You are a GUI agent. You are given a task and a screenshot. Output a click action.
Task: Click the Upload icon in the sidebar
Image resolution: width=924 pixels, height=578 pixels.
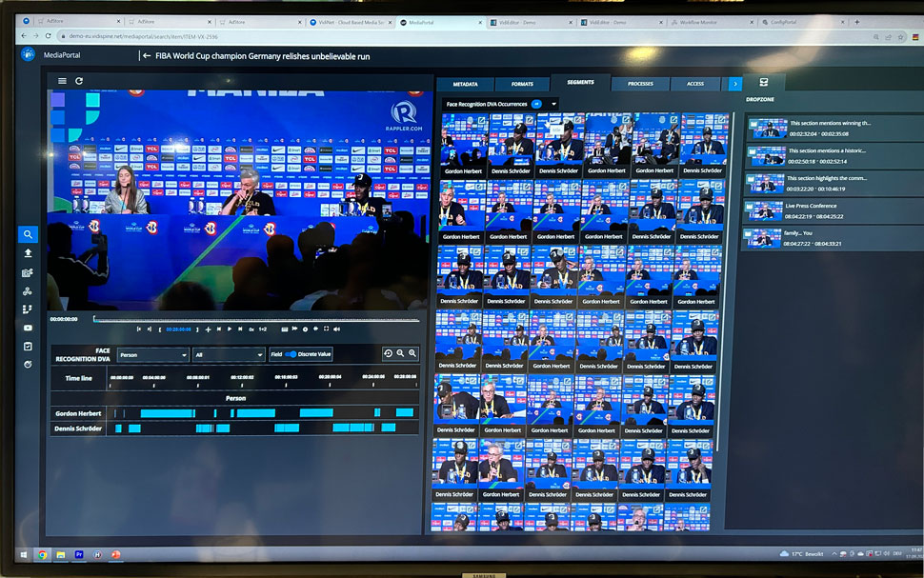pos(29,253)
